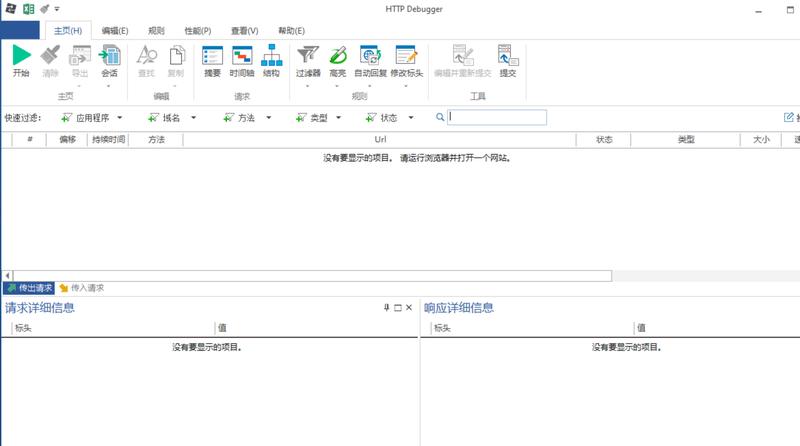Maximize the 请求详细信息 panel

(x=398, y=308)
